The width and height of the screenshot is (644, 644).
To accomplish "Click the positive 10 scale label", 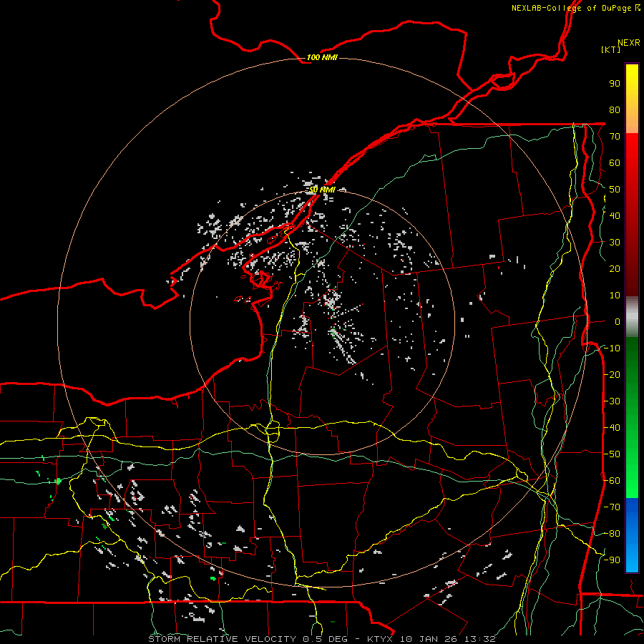I will [x=615, y=296].
